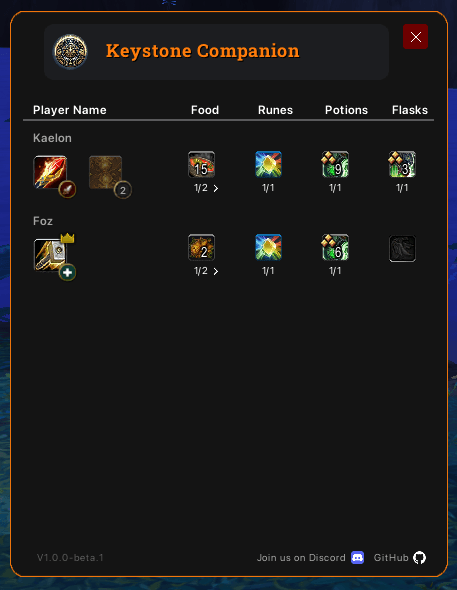Expand Foz's food list with chevron
The height and width of the screenshot is (590, 457).
click(216, 271)
